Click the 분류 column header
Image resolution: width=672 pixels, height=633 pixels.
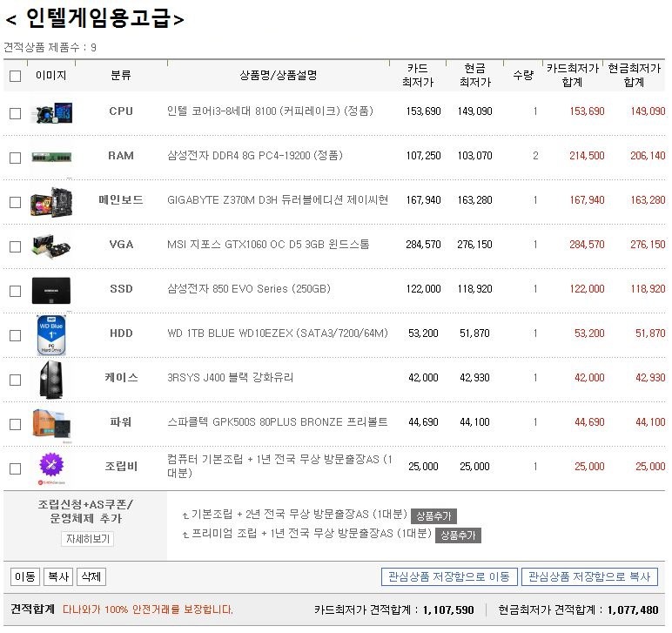click(121, 76)
